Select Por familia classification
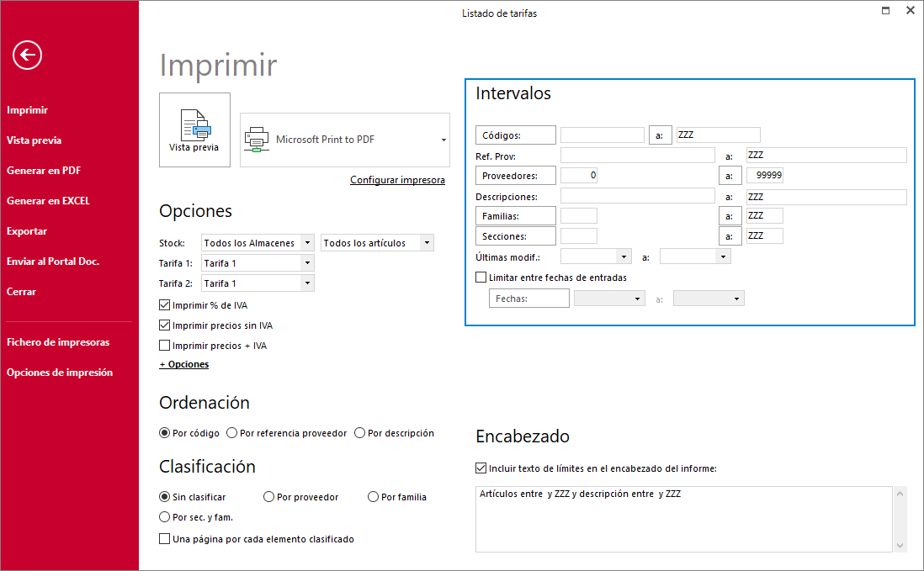Viewport: 924px width, 571px height. click(x=373, y=497)
